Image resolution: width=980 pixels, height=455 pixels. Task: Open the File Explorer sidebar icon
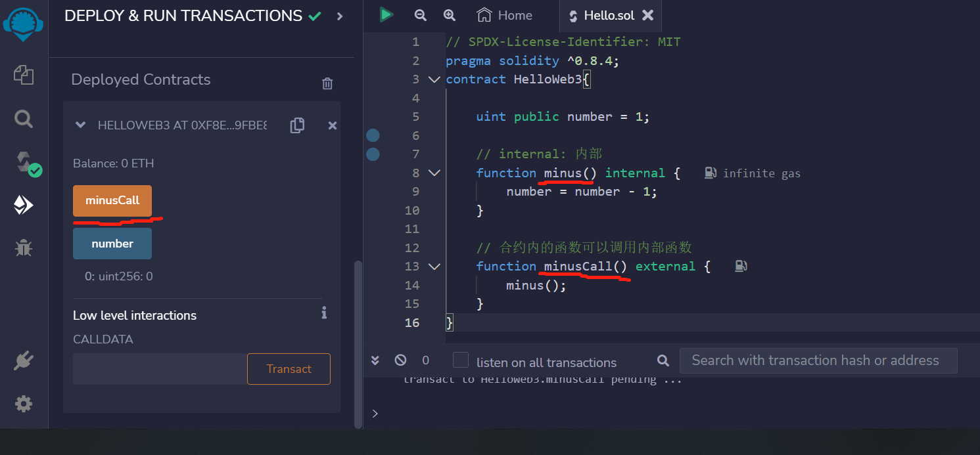24,74
